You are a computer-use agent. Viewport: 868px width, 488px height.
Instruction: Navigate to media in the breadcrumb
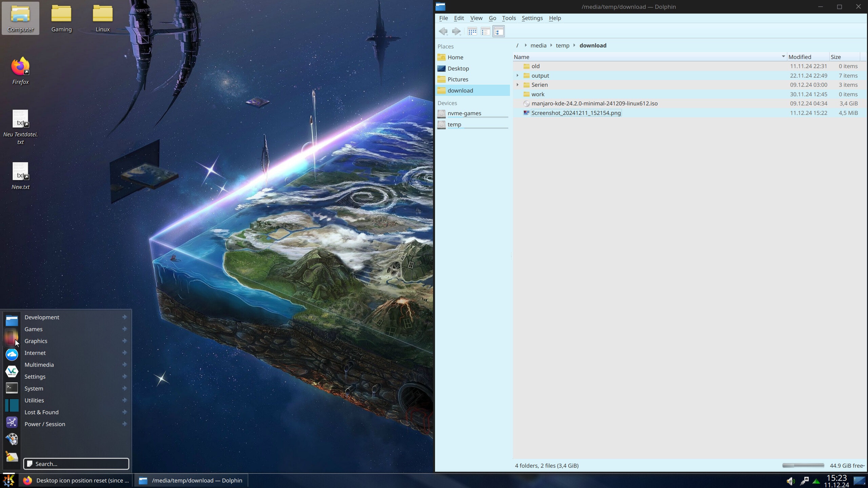(x=538, y=45)
